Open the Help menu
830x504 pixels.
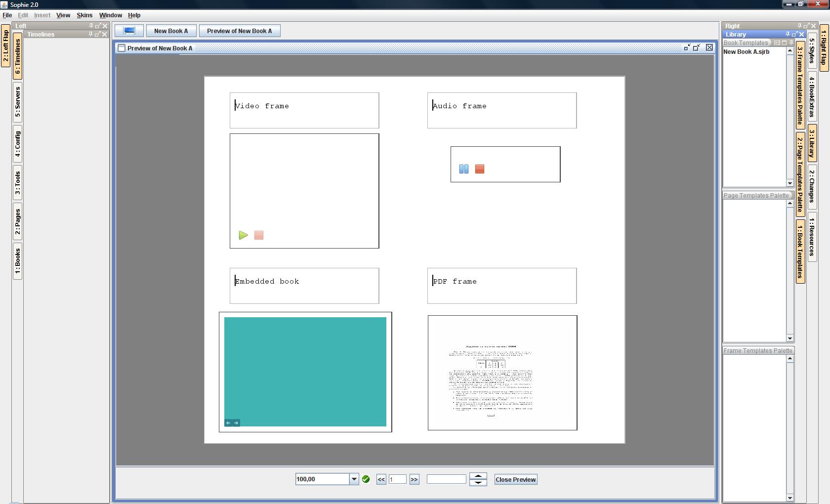(134, 15)
